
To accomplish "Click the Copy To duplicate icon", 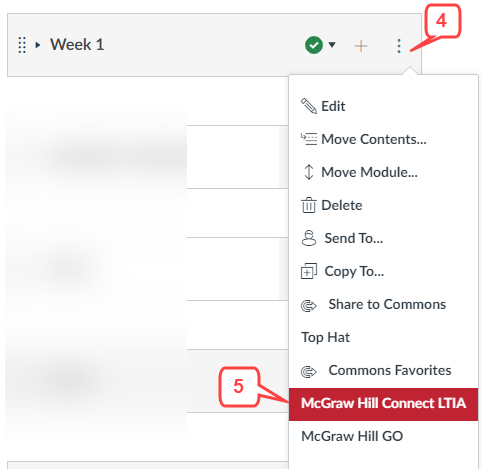I will 309,271.
